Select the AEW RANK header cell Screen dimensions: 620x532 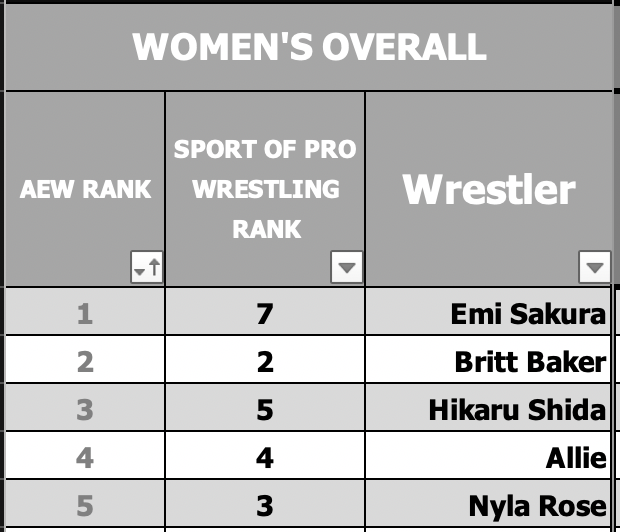pyautogui.click(x=85, y=189)
